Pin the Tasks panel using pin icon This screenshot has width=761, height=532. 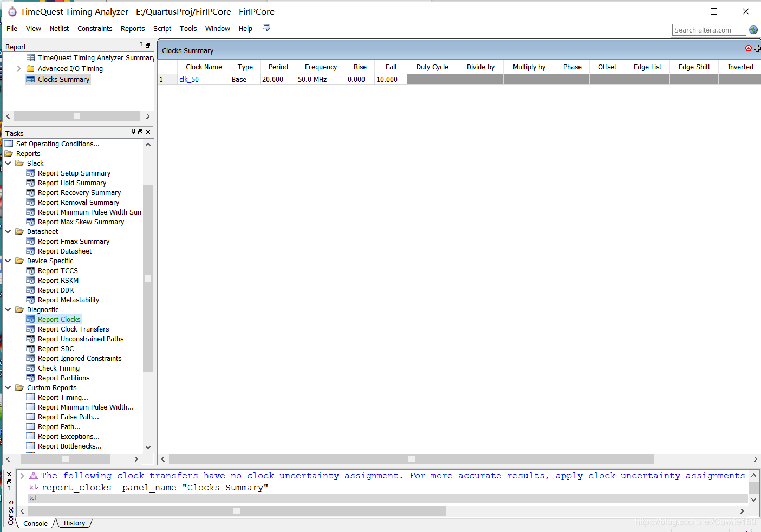pos(134,132)
